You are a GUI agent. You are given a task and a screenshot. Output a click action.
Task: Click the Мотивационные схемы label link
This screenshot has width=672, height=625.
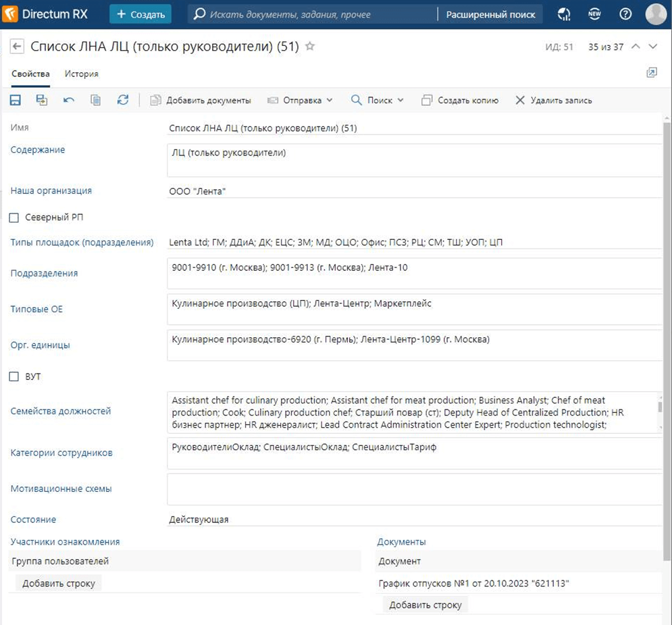[x=61, y=489]
